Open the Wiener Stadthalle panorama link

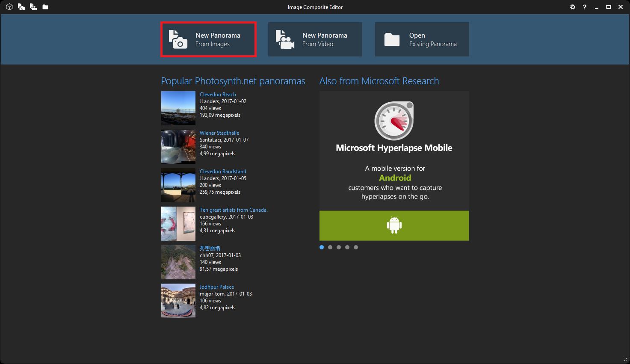click(x=219, y=133)
